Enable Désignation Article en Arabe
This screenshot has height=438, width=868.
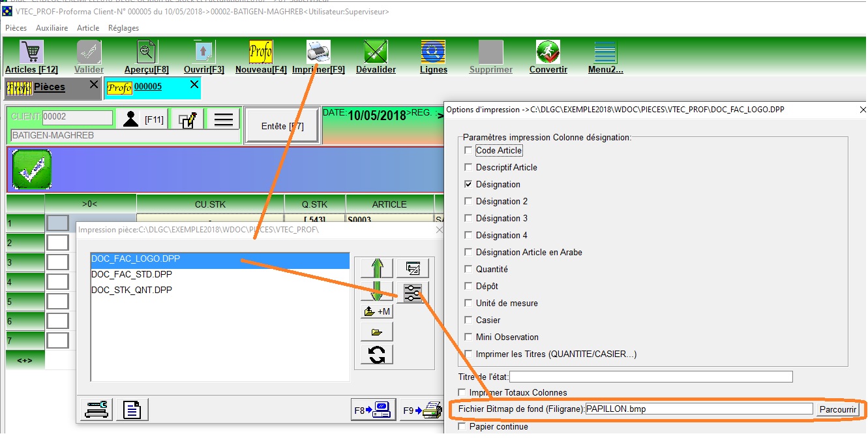pyautogui.click(x=468, y=252)
